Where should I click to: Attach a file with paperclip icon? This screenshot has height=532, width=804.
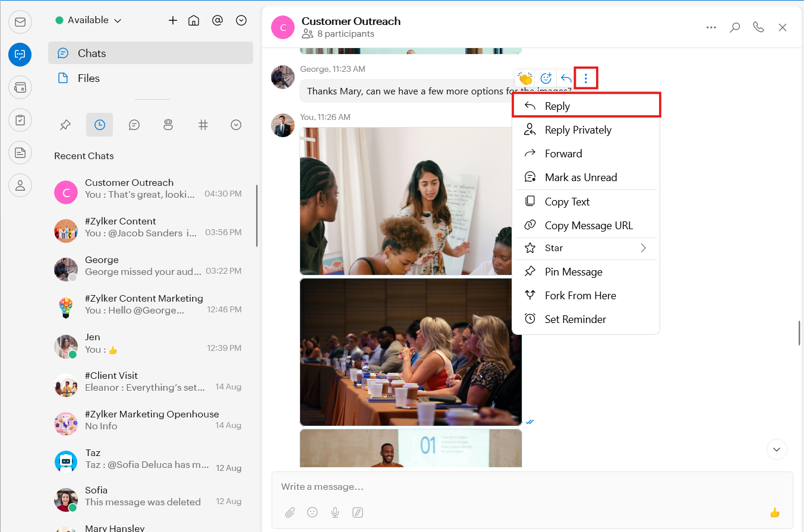tap(290, 512)
